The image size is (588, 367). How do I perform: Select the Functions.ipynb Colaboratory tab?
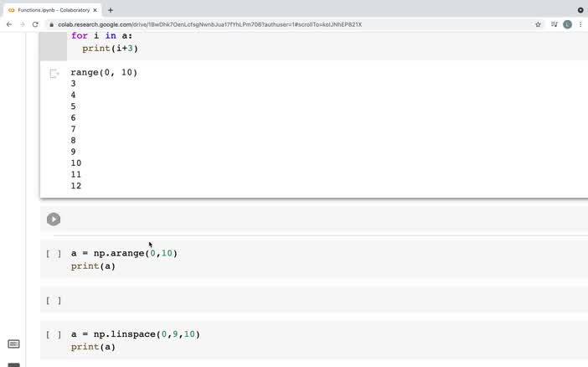[x=53, y=10]
